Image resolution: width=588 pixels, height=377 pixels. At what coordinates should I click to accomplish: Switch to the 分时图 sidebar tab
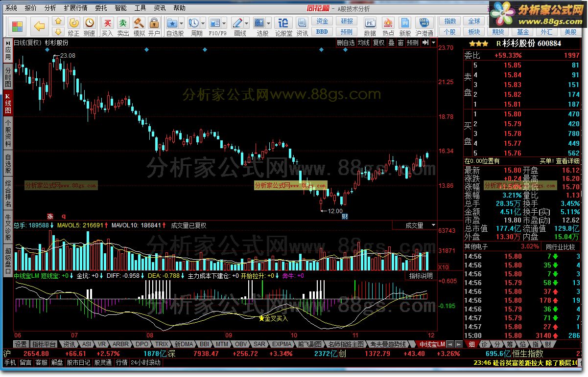[x=8, y=77]
